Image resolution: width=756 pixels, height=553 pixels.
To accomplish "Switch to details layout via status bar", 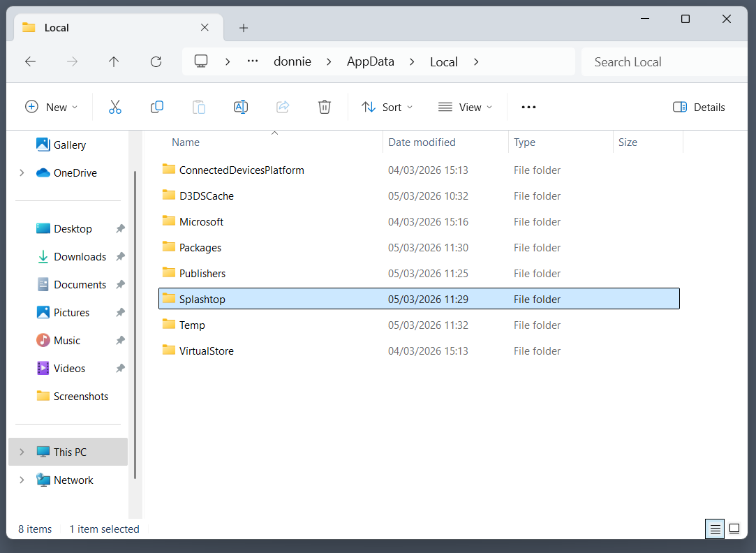I will pos(714,529).
